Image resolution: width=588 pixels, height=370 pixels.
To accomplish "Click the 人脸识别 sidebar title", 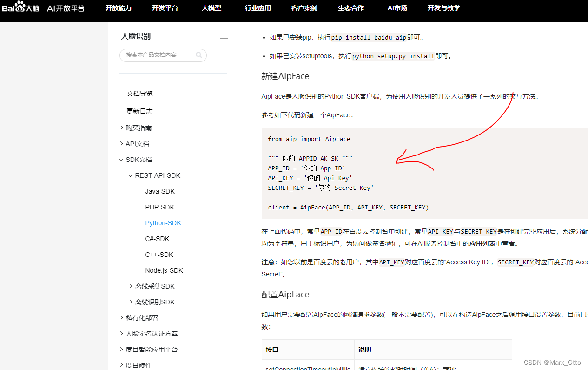I will click(x=136, y=36).
